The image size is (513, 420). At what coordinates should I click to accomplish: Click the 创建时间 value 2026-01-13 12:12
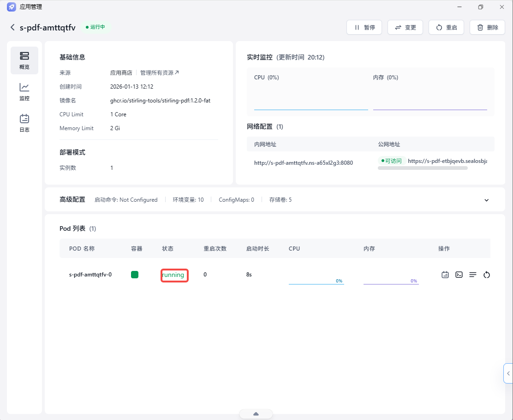click(132, 87)
